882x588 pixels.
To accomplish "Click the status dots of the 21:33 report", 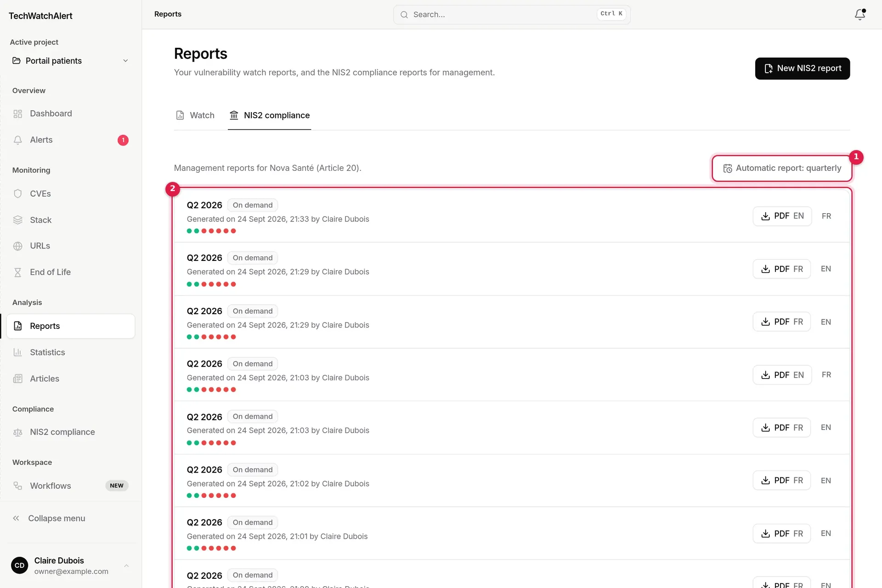I will pyautogui.click(x=211, y=231).
